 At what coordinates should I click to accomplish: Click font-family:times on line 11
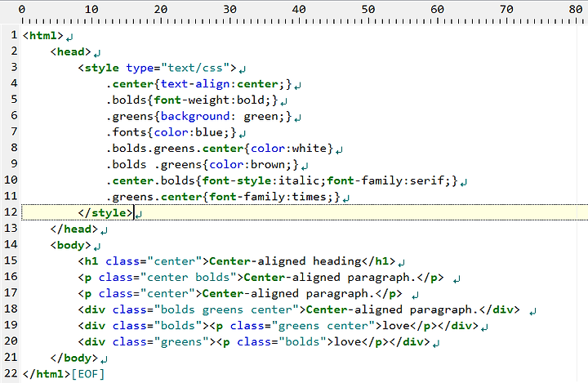click(x=267, y=197)
